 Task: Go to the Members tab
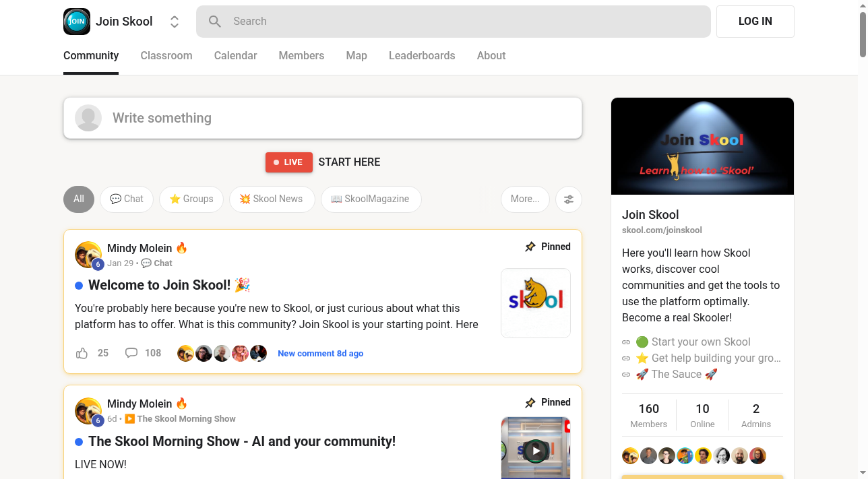pos(301,56)
